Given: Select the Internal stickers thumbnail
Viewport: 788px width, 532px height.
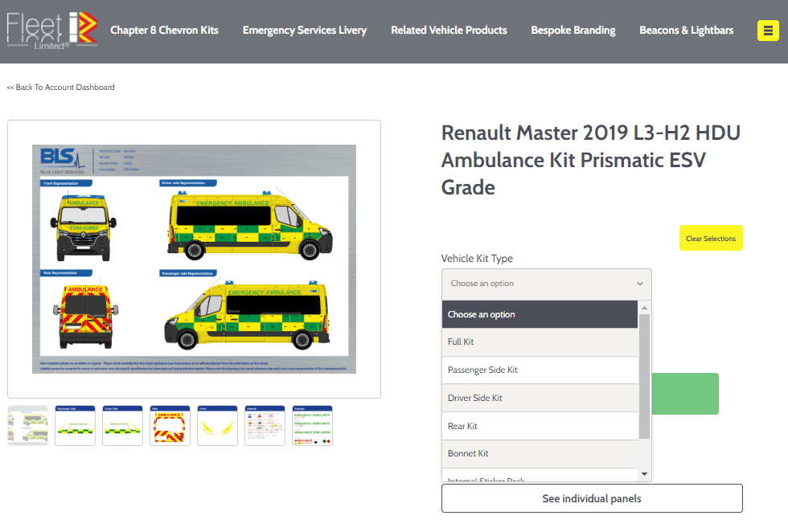Looking at the screenshot, I should click(265, 425).
